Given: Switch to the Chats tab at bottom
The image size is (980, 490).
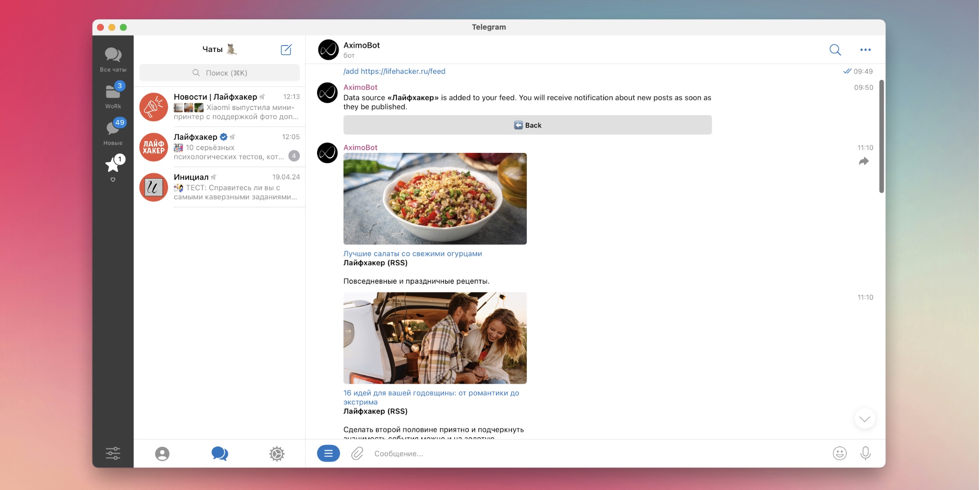Looking at the screenshot, I should pos(220,454).
